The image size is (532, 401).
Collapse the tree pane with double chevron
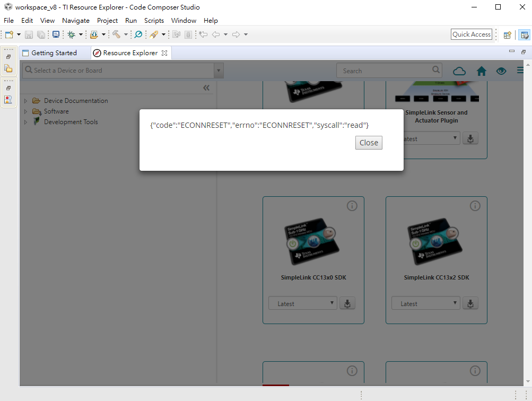pos(206,88)
